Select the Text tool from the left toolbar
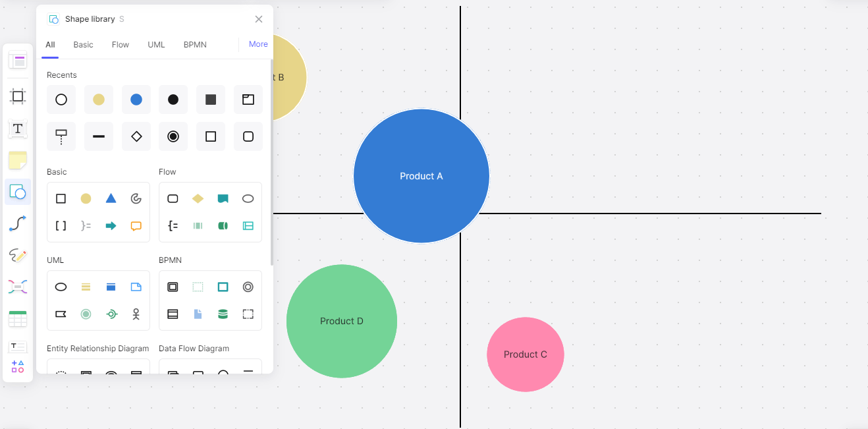This screenshot has width=868, height=429. click(18, 129)
